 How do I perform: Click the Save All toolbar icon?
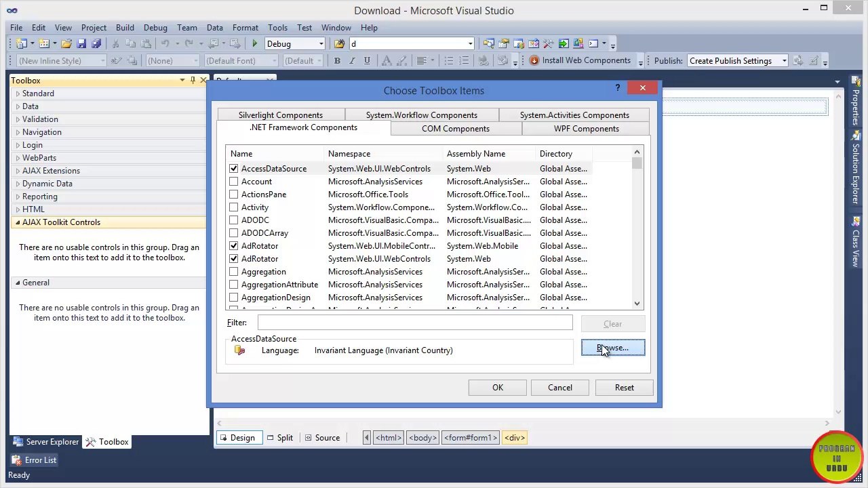click(x=96, y=44)
